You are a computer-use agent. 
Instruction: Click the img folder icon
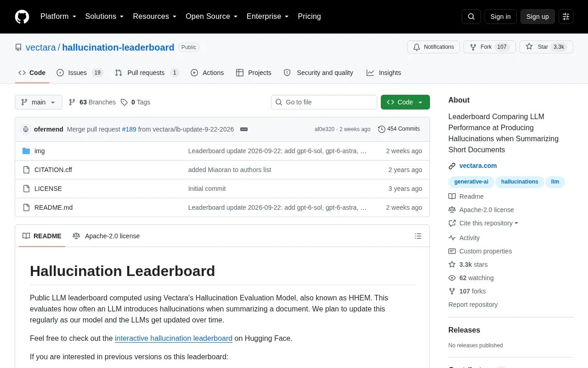[26, 151]
